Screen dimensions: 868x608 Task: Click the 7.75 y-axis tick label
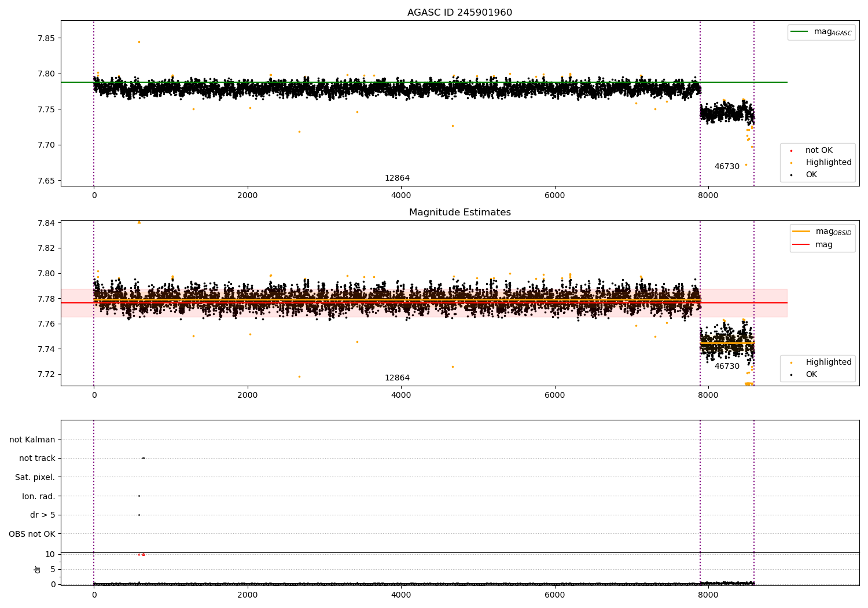click(46, 109)
